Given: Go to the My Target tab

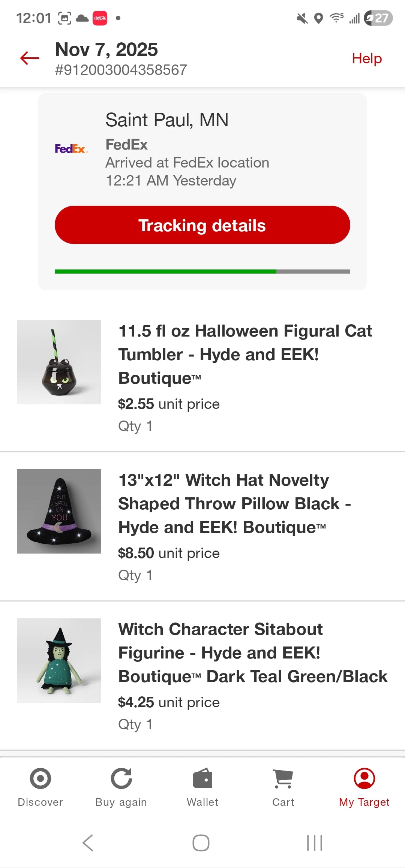Looking at the screenshot, I should [364, 786].
